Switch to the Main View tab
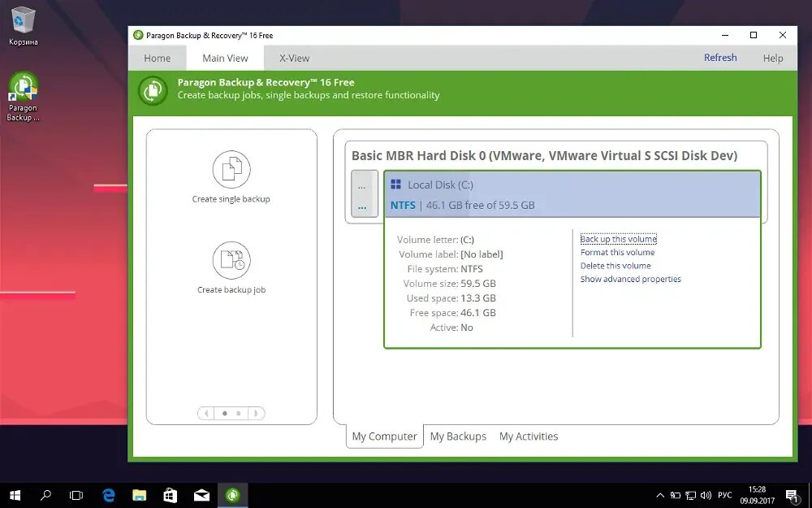 pyautogui.click(x=225, y=58)
